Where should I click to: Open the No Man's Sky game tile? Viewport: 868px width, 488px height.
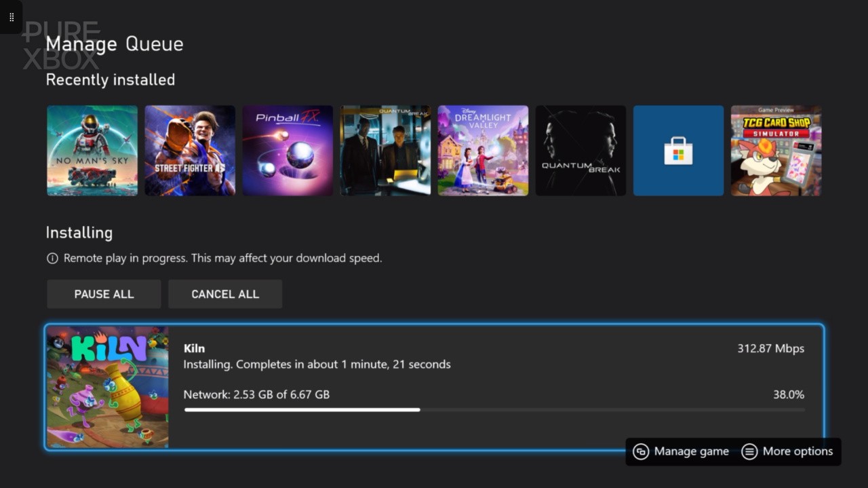92,150
